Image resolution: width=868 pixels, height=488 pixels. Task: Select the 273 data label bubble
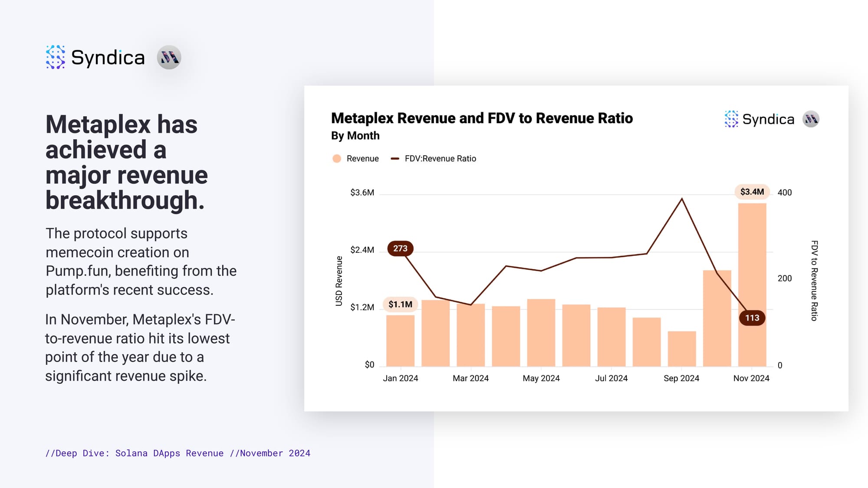pos(400,249)
